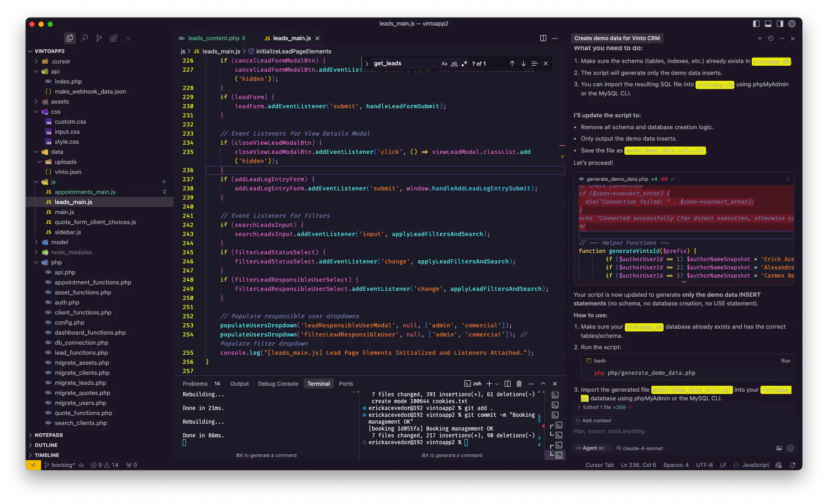Maximize the bottom panel size
The image size is (828, 504).
(x=543, y=384)
